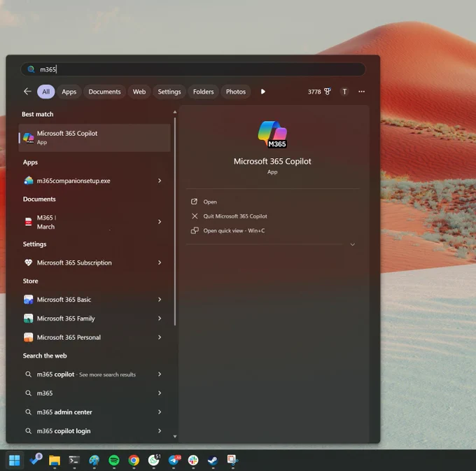Go back with the left arrow icon
Screen dimensions: 476x471
(x=27, y=92)
